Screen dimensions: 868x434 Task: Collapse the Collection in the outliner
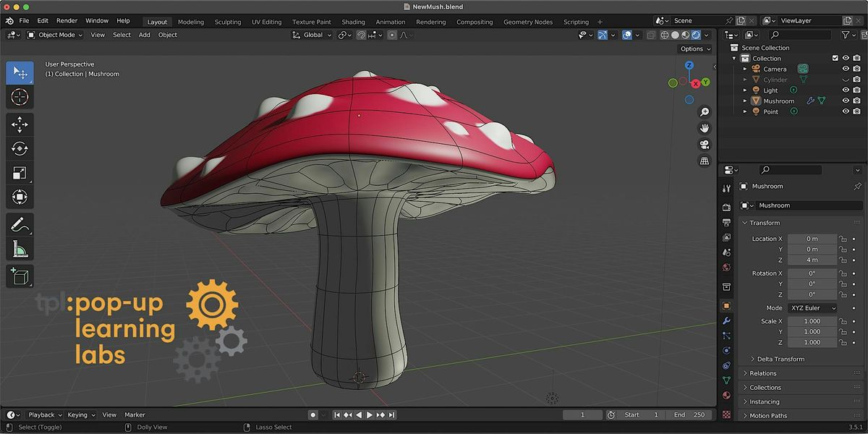tap(736, 58)
